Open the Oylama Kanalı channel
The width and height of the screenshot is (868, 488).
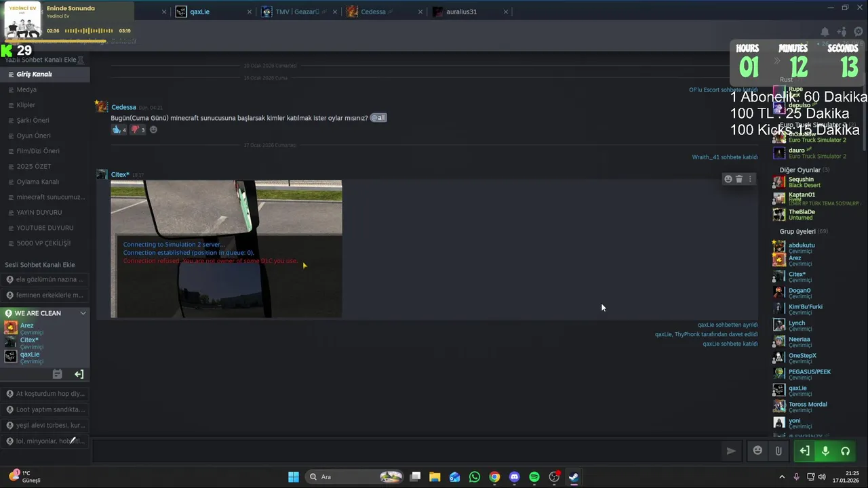tap(45, 182)
